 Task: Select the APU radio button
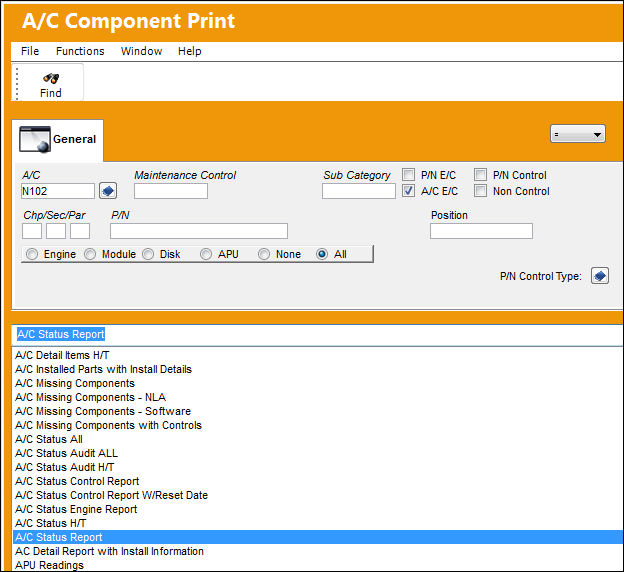pyautogui.click(x=206, y=254)
